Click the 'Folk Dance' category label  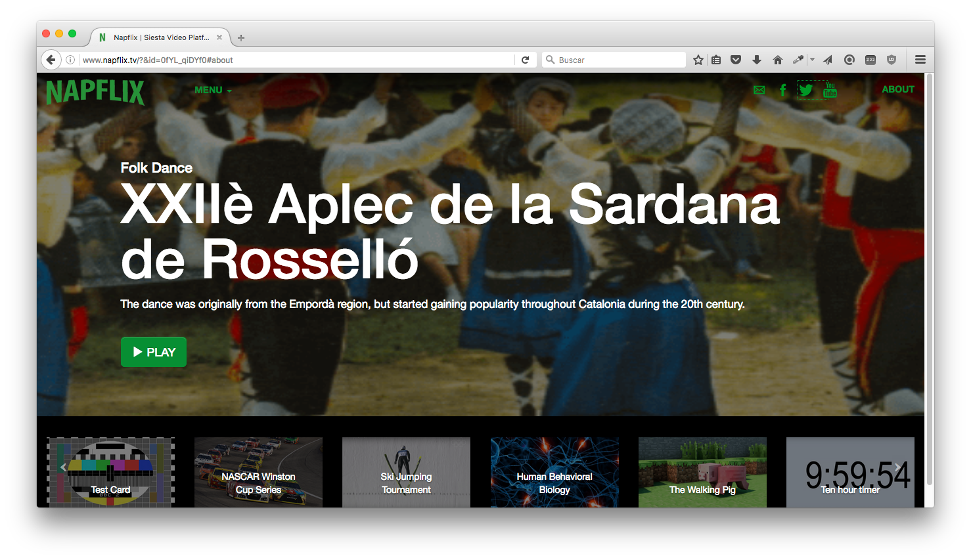(x=156, y=168)
